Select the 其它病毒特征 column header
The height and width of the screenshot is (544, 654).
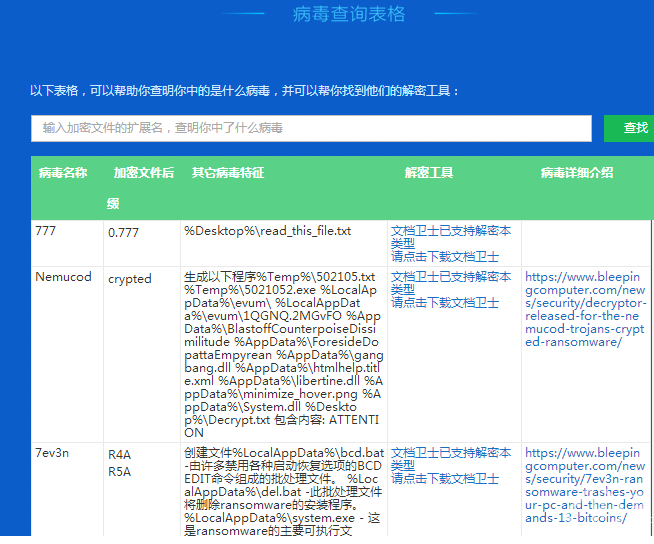[228, 173]
